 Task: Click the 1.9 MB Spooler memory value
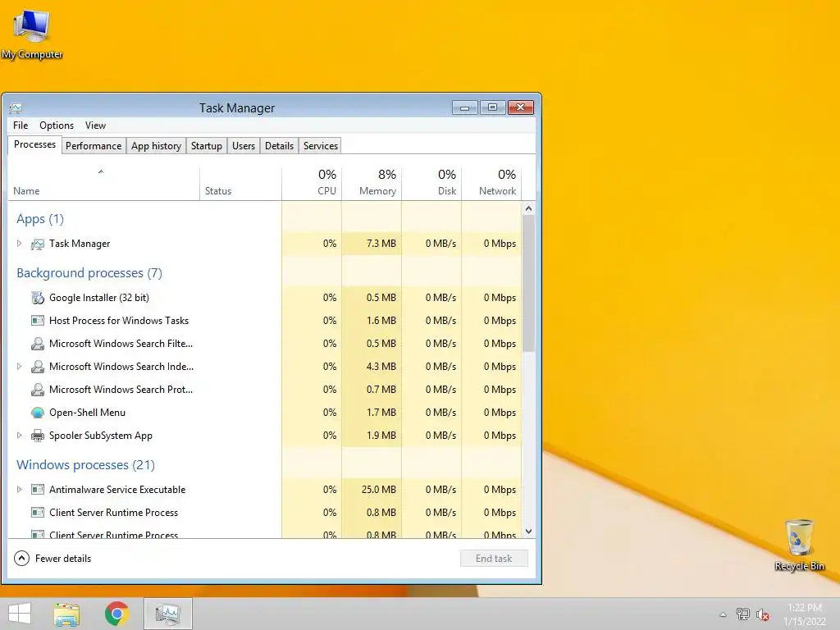[381, 436]
